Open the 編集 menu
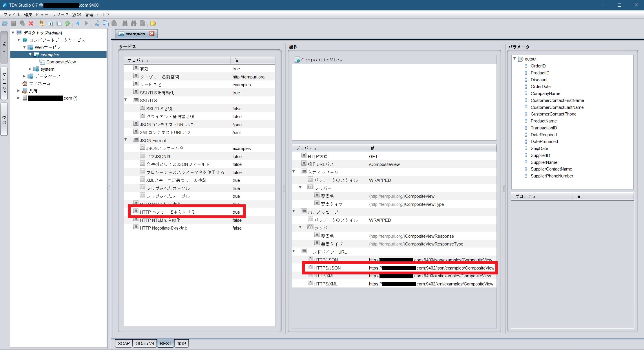This screenshot has width=644, height=350. 28,14
